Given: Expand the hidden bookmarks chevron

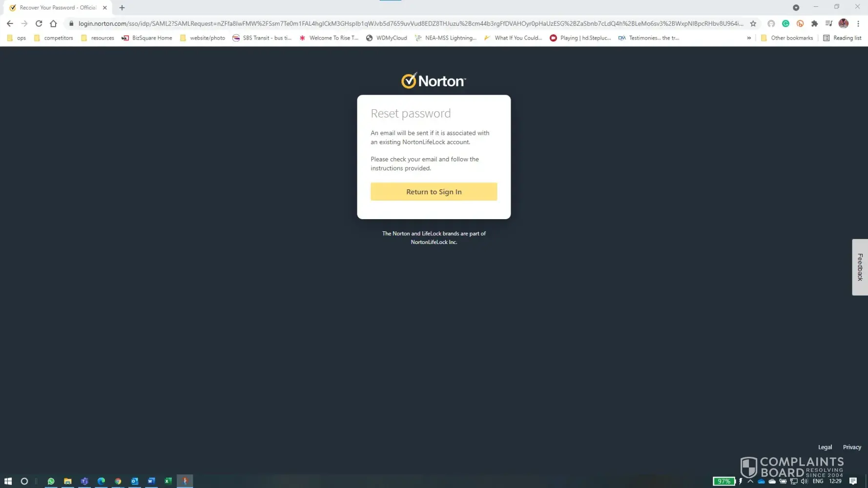Looking at the screenshot, I should pos(749,38).
